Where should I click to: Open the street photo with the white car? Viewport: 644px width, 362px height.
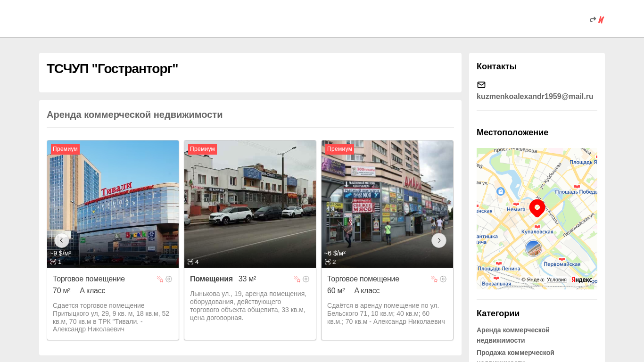(x=250, y=204)
